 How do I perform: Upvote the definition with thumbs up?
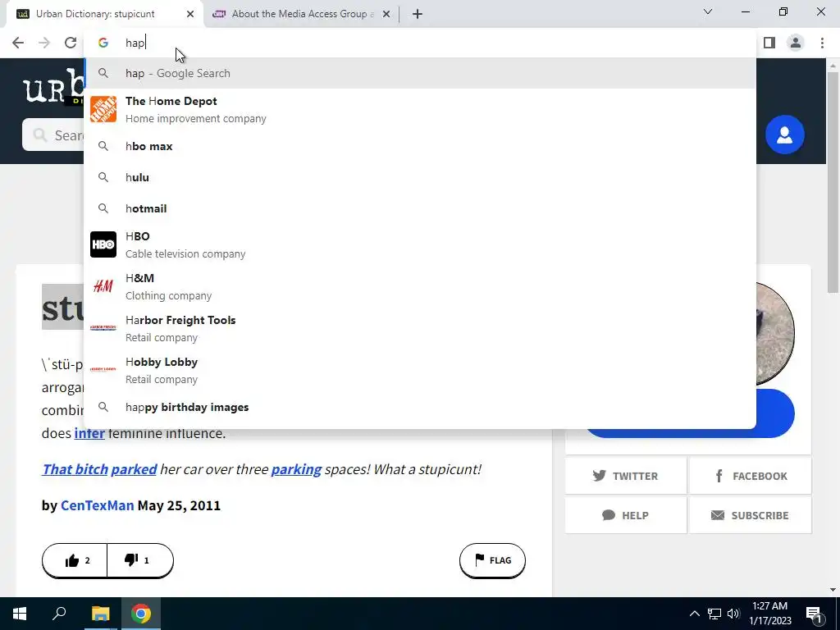75,560
